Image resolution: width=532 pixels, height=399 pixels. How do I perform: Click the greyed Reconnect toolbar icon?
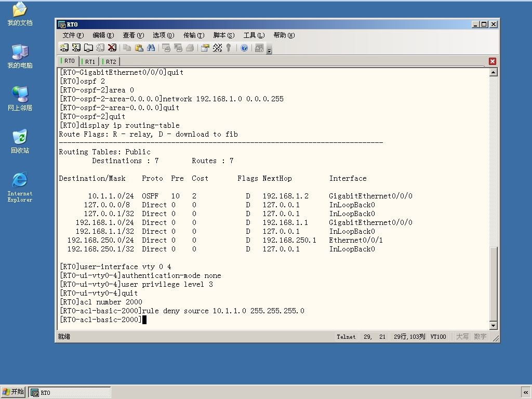tap(100, 48)
